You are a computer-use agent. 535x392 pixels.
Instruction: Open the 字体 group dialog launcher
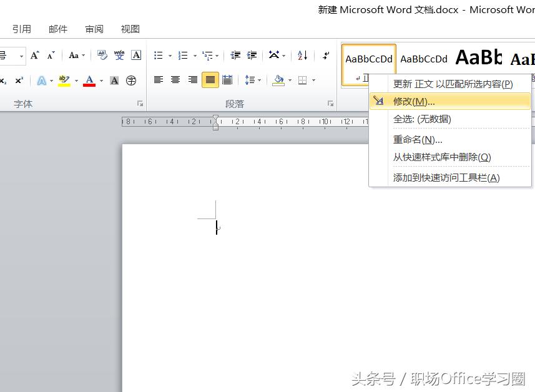coord(140,104)
